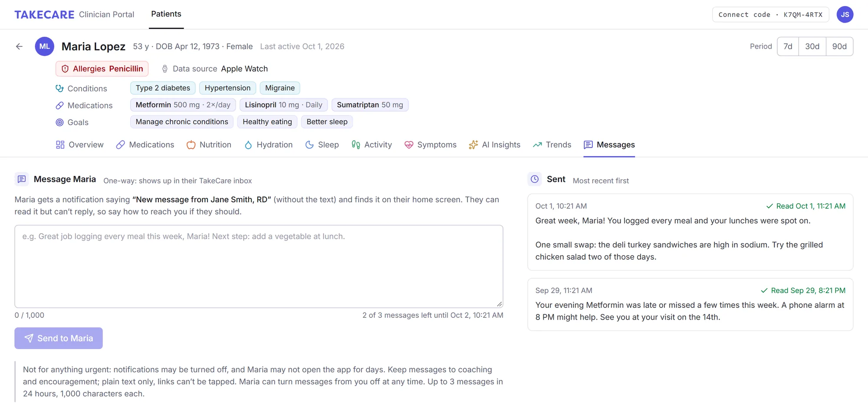The image size is (868, 419).
Task: Set period to 7d
Action: tap(788, 46)
